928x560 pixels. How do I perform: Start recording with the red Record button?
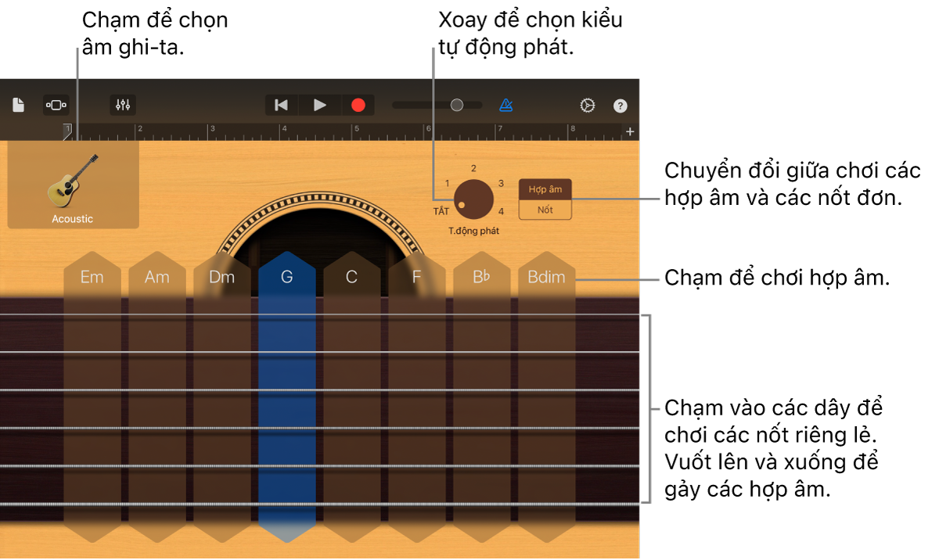358,105
